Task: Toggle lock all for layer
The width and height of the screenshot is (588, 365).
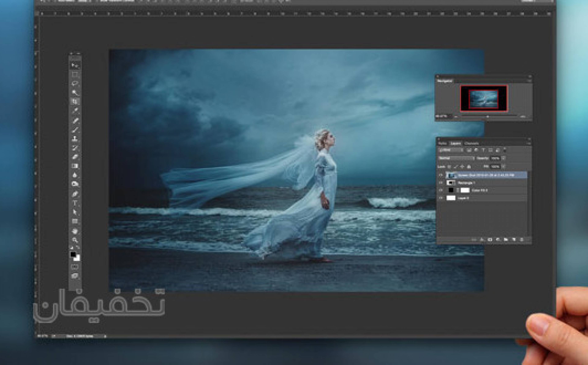Action: (469, 167)
